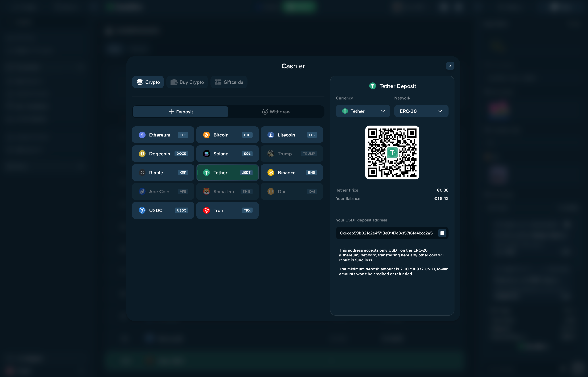Viewport: 588px width, 377px height.
Task: Open the Giftcards tab
Action: (229, 82)
